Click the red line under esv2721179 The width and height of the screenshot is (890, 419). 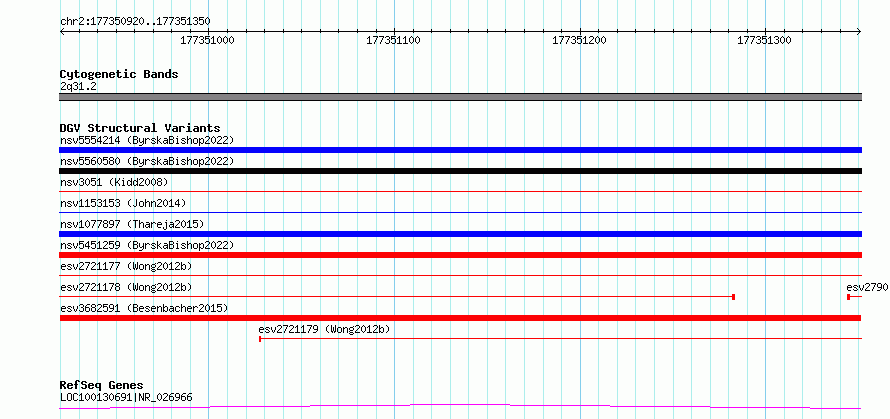click(x=560, y=339)
